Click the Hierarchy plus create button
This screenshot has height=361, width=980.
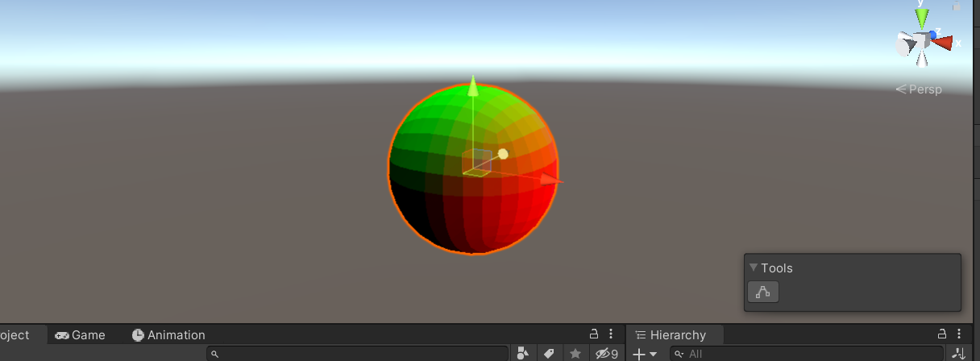point(640,354)
